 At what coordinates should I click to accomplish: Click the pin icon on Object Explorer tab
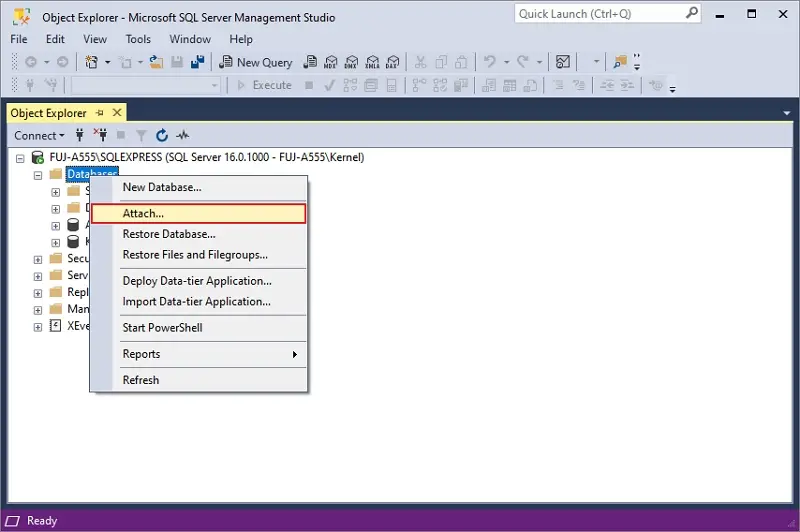[x=100, y=113]
